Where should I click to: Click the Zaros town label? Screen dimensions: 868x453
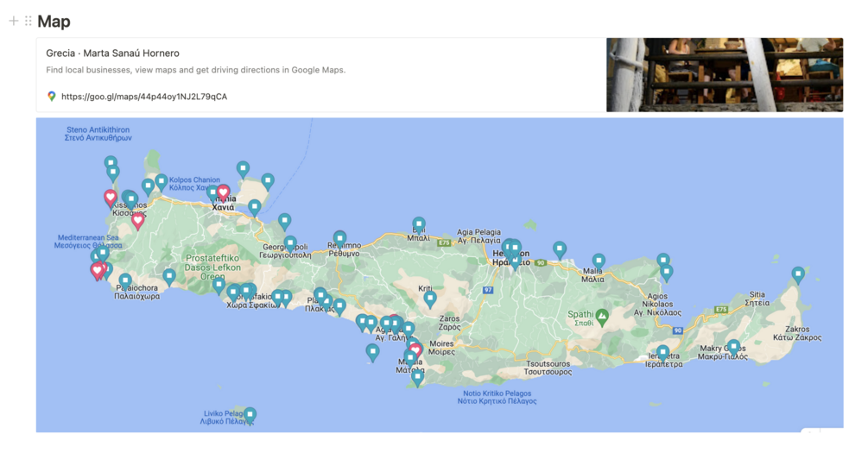point(449,323)
